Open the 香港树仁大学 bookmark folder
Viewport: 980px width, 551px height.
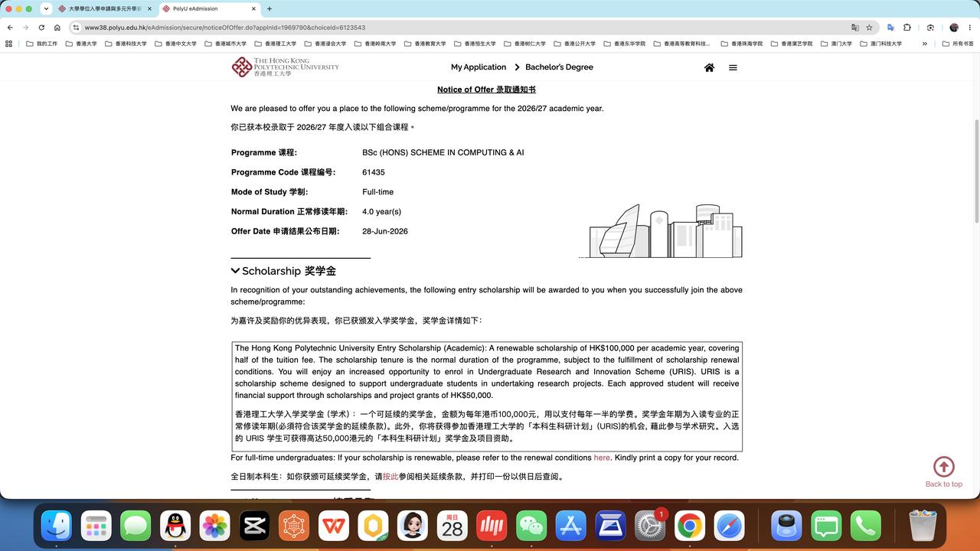[x=525, y=44]
